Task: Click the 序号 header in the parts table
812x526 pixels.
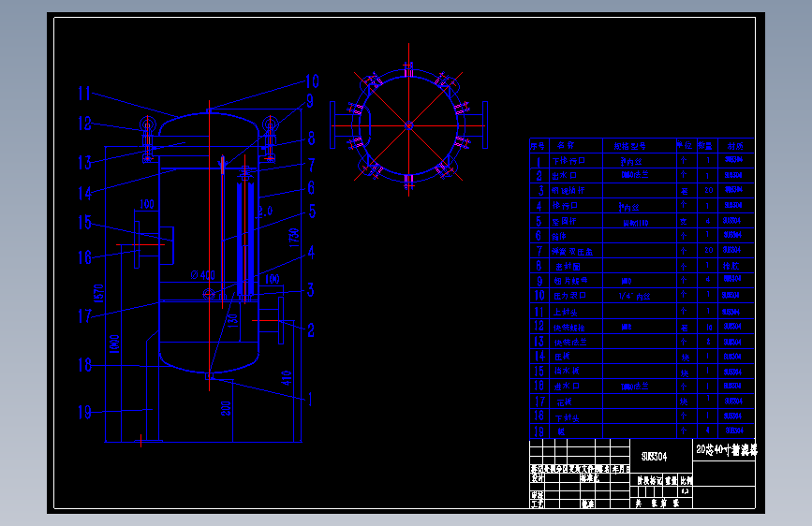Action: point(538,146)
